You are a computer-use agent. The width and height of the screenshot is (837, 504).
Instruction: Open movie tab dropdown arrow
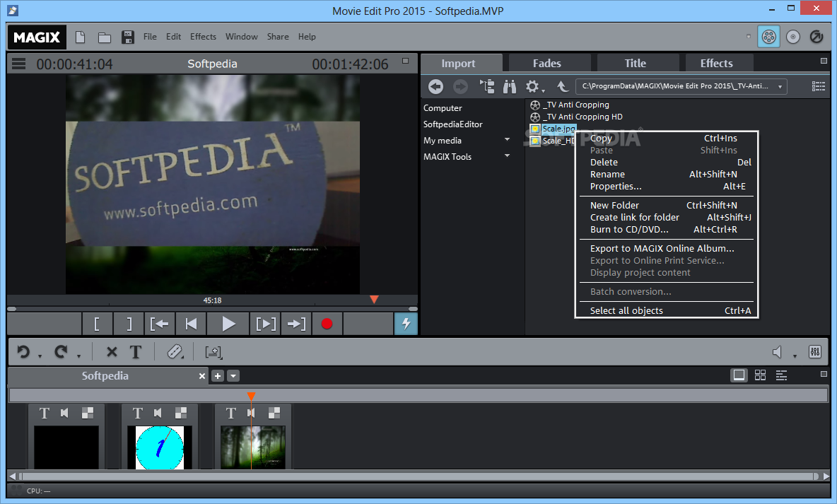[x=233, y=376]
